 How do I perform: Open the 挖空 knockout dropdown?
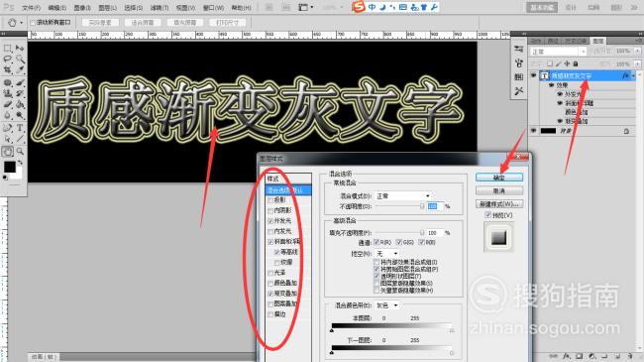tap(386, 254)
